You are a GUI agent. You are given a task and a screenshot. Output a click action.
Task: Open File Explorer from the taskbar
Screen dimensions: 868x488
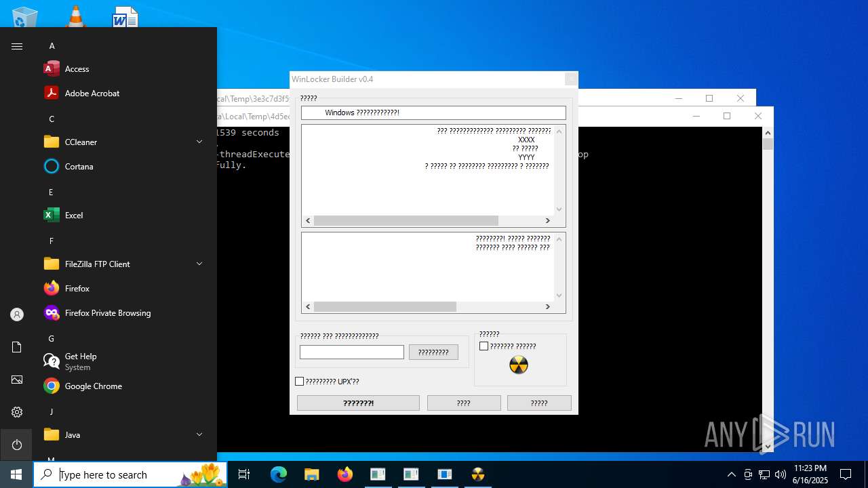311,474
